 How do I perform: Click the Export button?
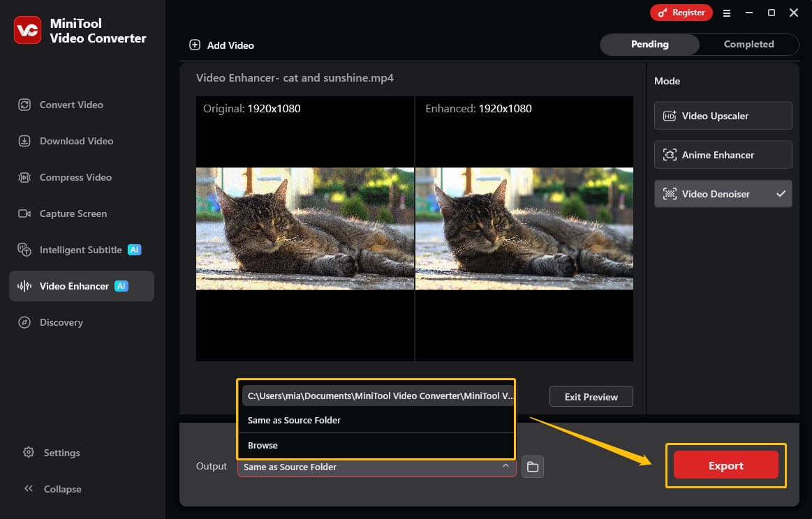click(725, 465)
